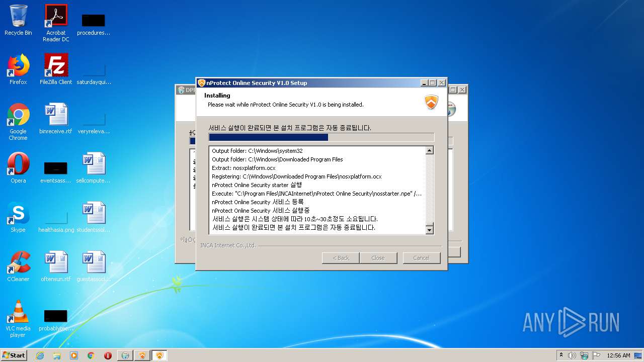
Task: Switch to the first nProtect taskbar item
Action: point(142,355)
